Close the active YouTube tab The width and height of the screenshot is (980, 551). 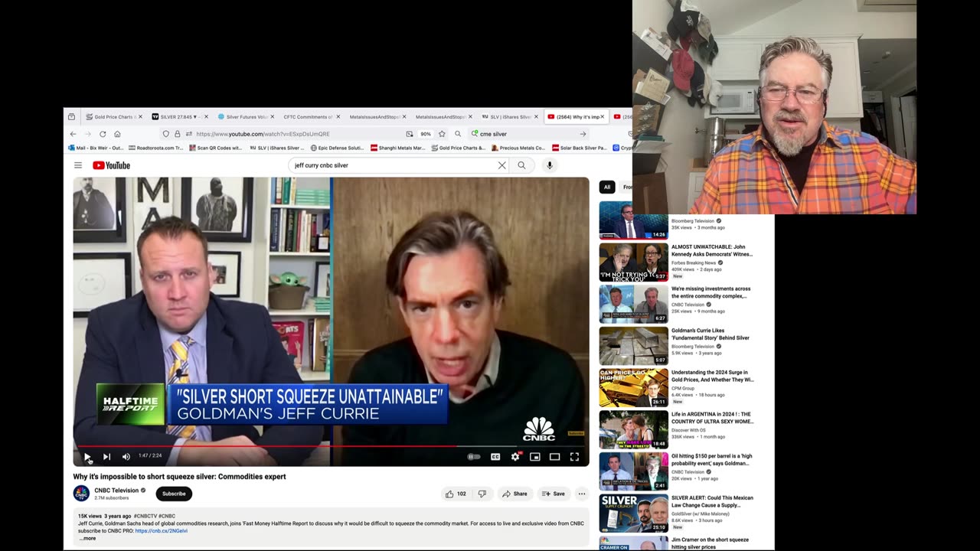coord(603,117)
